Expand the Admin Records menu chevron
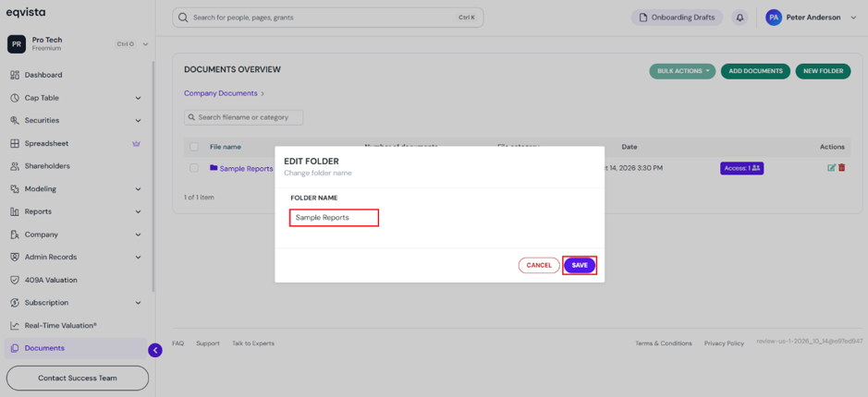The image size is (868, 397). tap(138, 257)
